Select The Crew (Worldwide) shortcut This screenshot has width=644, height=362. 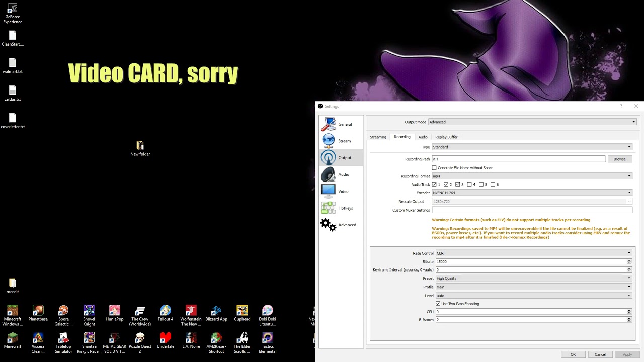coord(140,316)
